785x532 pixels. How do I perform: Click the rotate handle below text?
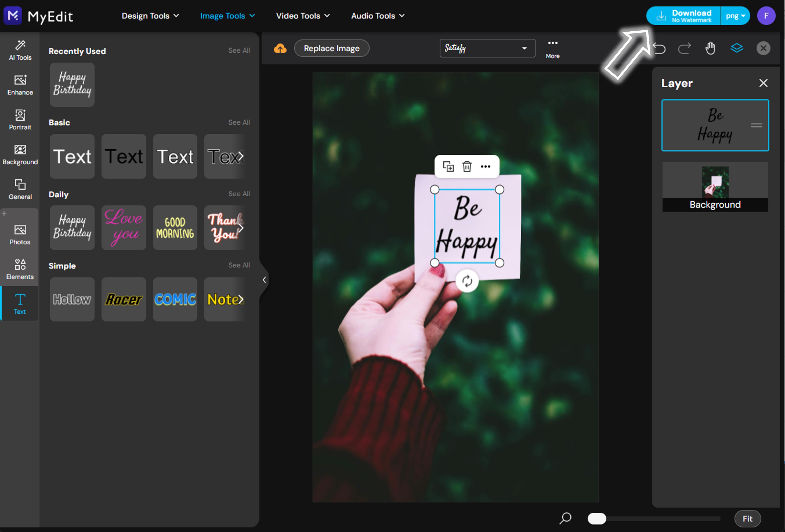(467, 281)
